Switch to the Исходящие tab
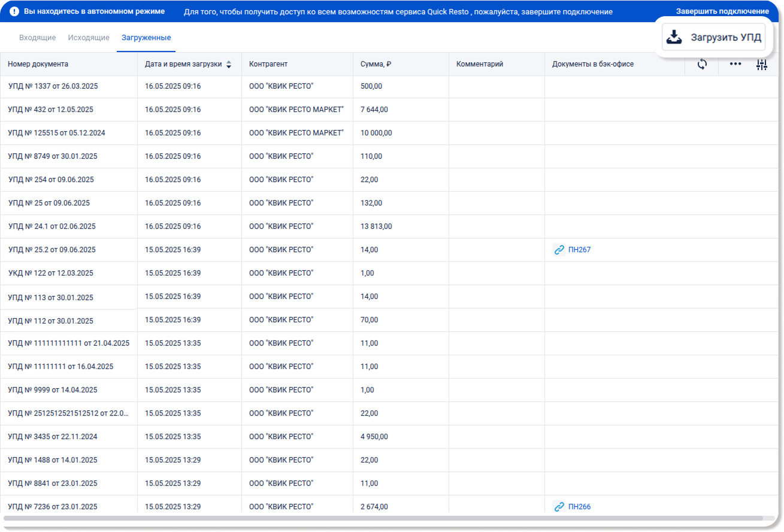Viewport: 784px width, 532px height. coord(89,38)
